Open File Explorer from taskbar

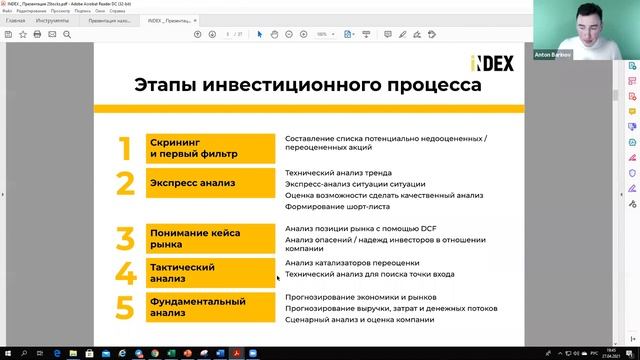pos(73,353)
